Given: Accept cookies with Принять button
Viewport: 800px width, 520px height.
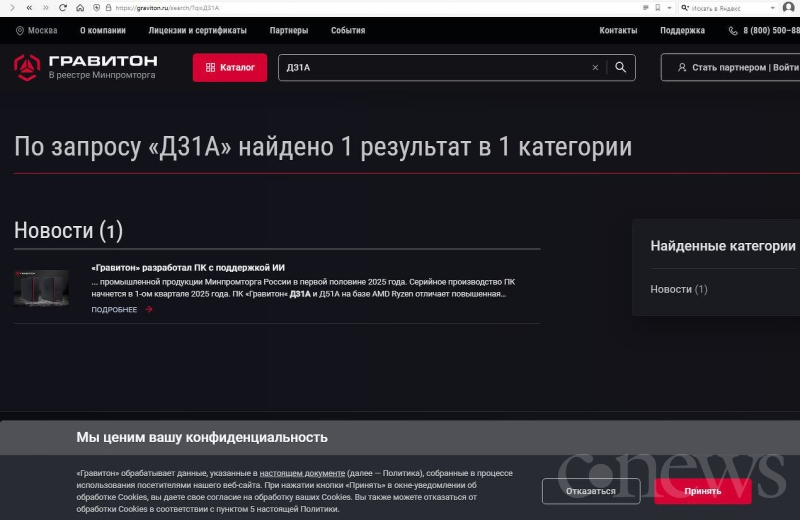Looking at the screenshot, I should pyautogui.click(x=703, y=491).
